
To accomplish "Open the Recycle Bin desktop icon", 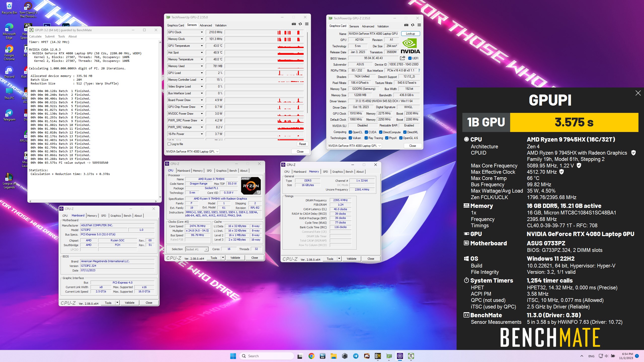I will pos(9,8).
